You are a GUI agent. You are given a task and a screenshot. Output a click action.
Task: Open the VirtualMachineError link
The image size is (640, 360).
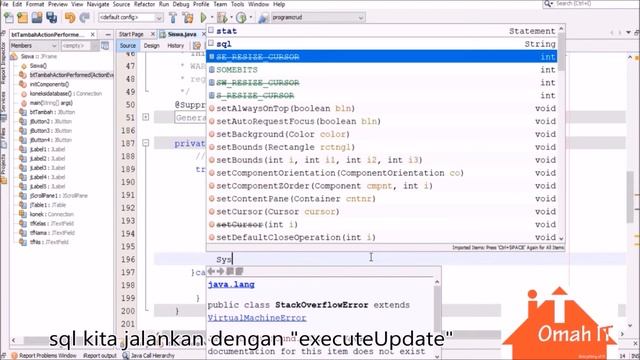coord(257,318)
